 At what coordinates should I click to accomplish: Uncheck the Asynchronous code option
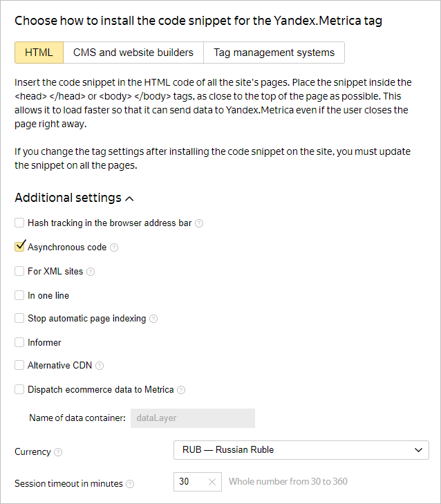pos(19,247)
